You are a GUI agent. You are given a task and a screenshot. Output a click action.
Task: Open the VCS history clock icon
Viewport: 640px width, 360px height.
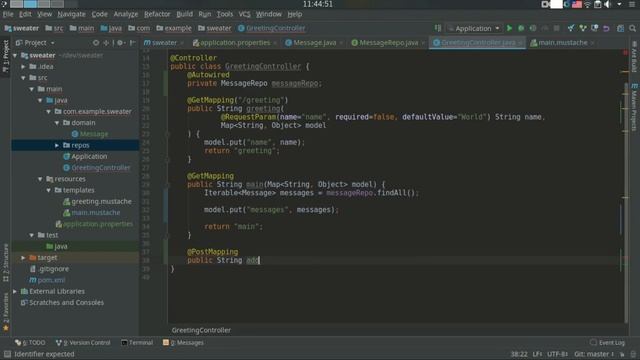595,28
